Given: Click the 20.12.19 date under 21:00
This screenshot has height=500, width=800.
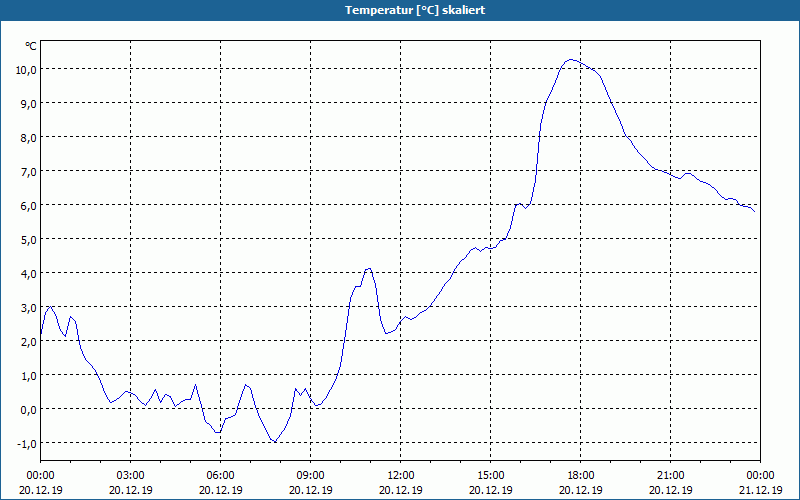Looking at the screenshot, I should [670, 490].
